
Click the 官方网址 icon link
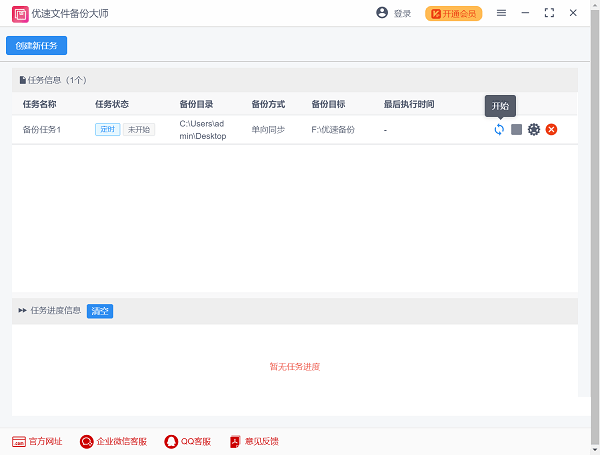[x=37, y=441]
